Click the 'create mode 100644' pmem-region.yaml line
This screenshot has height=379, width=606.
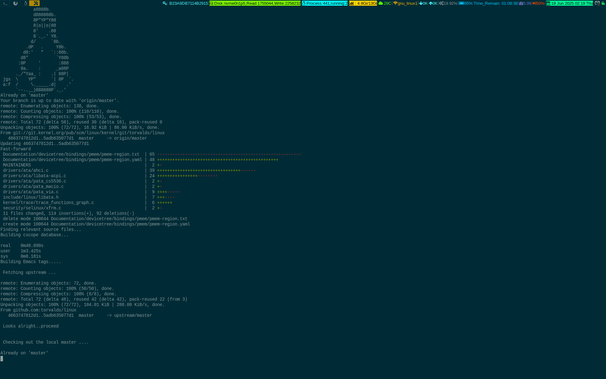tap(96, 224)
